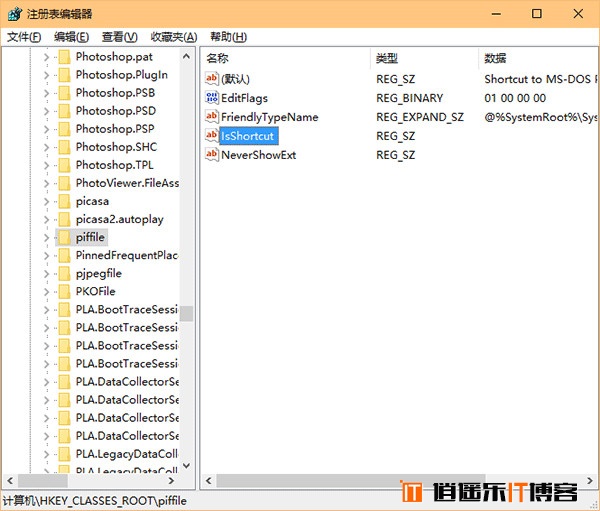Open the 文件(F) menu
The image size is (600, 511).
point(24,37)
